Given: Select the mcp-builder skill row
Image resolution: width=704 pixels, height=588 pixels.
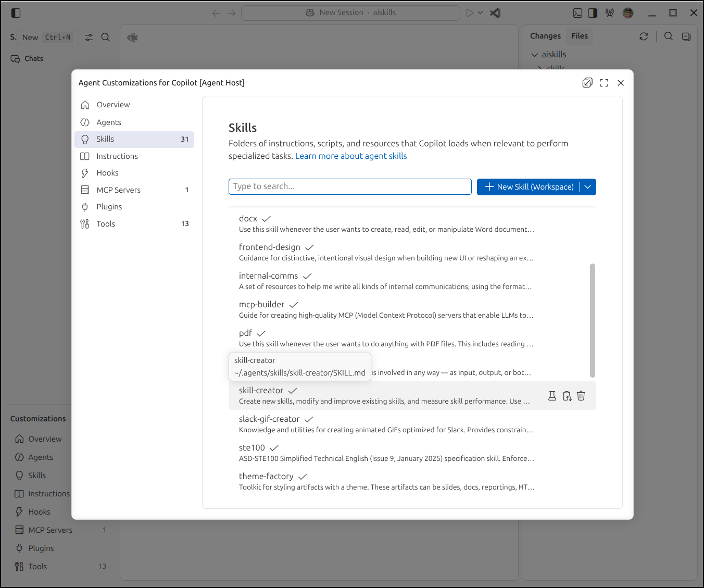Looking at the screenshot, I should click(x=412, y=309).
